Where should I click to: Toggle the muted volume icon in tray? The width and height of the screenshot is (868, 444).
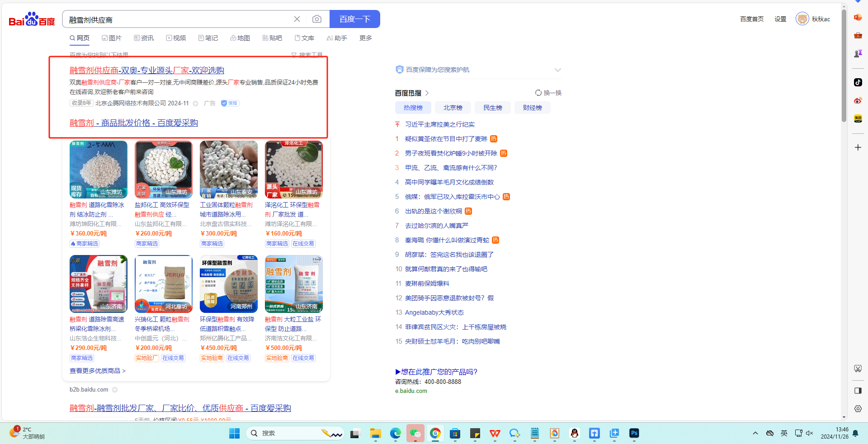pyautogui.click(x=810, y=433)
